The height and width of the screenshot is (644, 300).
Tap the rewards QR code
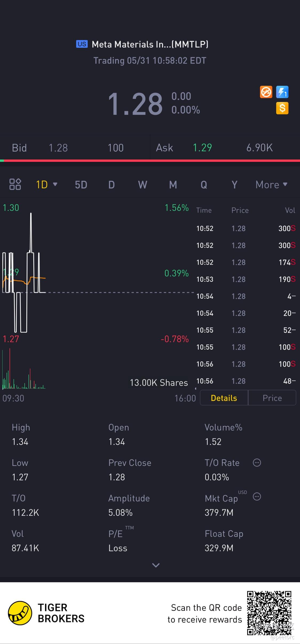point(269,613)
